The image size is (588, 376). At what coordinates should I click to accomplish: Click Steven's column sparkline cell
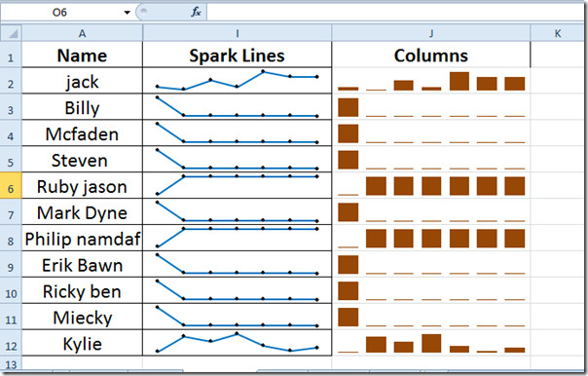431,160
